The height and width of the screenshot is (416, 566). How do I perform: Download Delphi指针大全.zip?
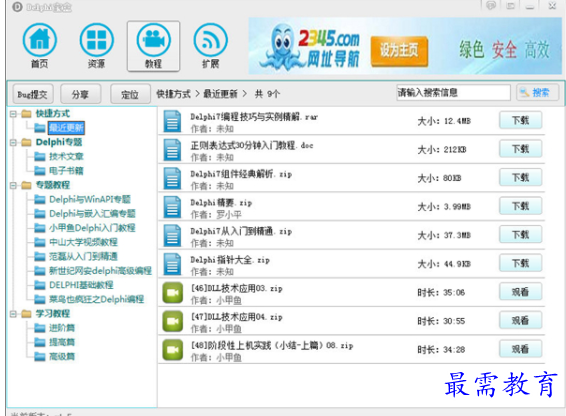(521, 263)
